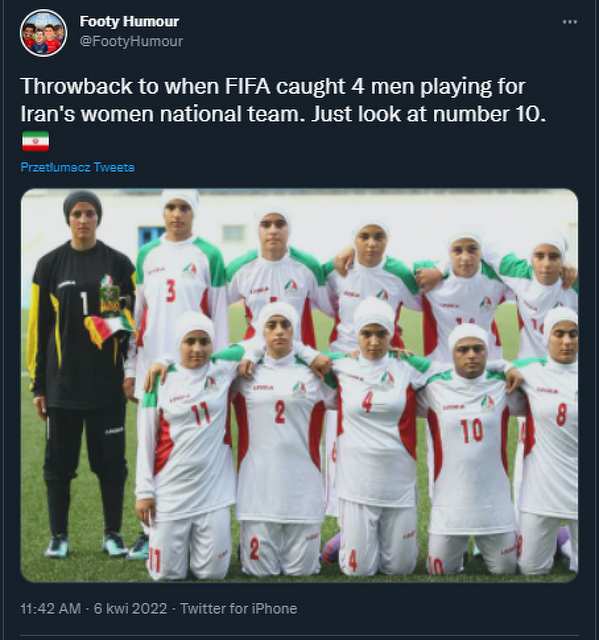Click the Iran flag emoji

point(35,141)
